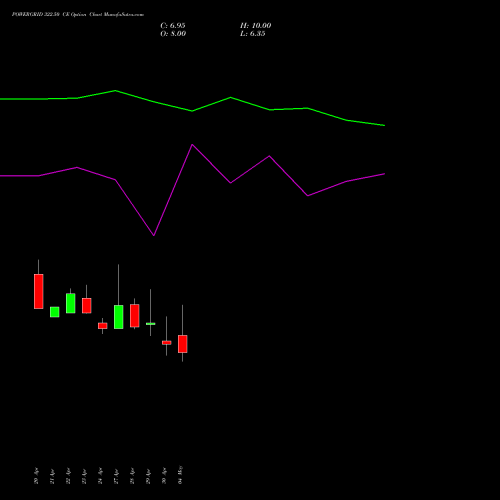
Task: Select the 28 Apr date label
Action: [x=132, y=476]
